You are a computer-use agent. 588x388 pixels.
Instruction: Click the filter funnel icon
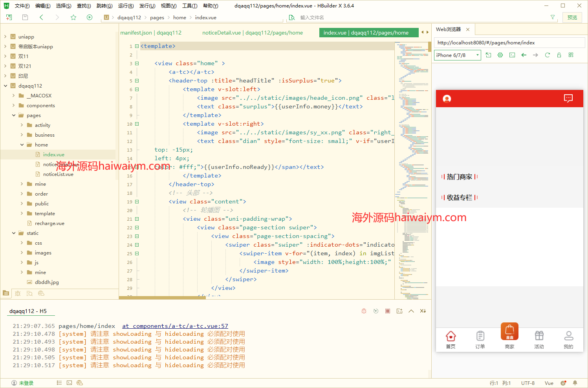tap(553, 17)
